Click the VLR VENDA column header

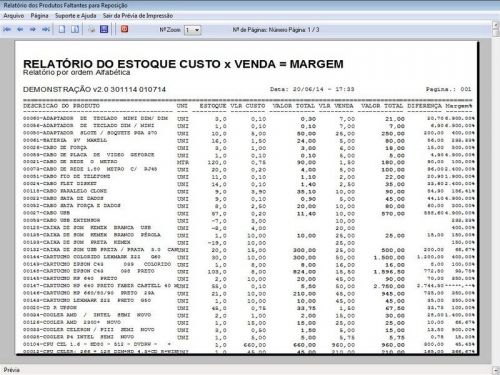[336, 106]
